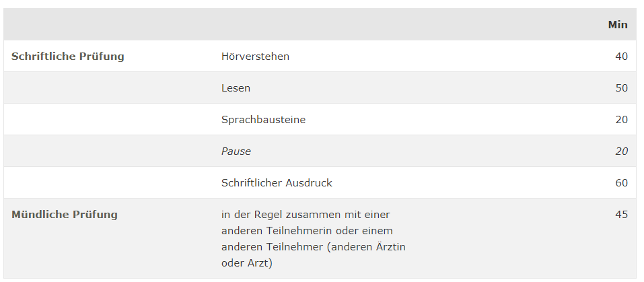Click the empty first cell in Lesen row
This screenshot has height=282, width=644.
click(x=109, y=88)
